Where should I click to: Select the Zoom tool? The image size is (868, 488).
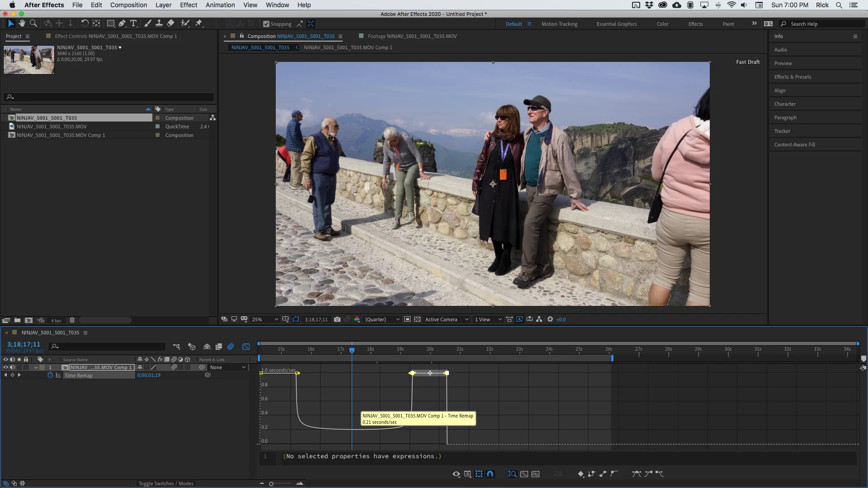point(33,23)
